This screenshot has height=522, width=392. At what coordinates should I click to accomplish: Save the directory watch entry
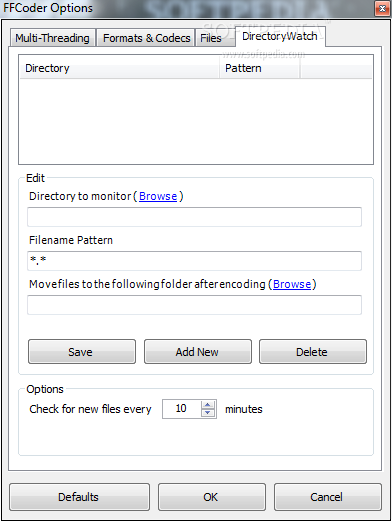coord(82,352)
